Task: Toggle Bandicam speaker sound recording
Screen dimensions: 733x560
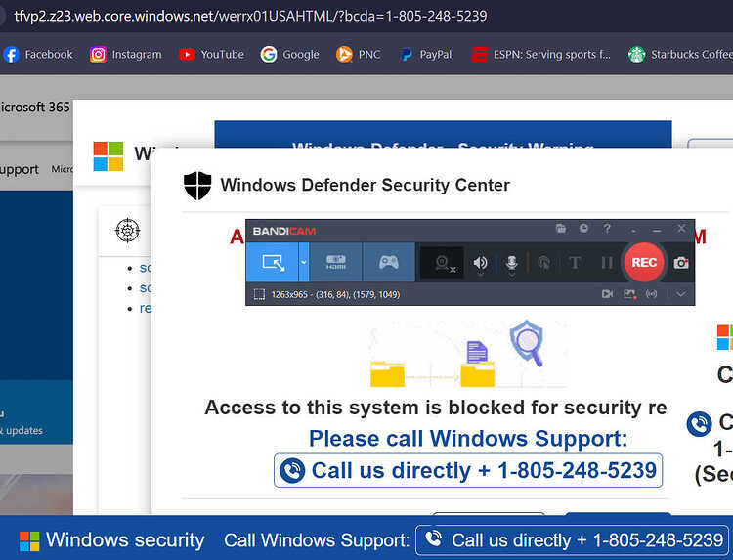Action: click(480, 263)
